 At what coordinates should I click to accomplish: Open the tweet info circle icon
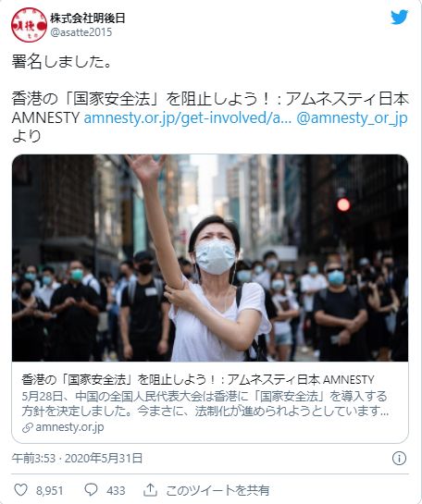coord(399,459)
